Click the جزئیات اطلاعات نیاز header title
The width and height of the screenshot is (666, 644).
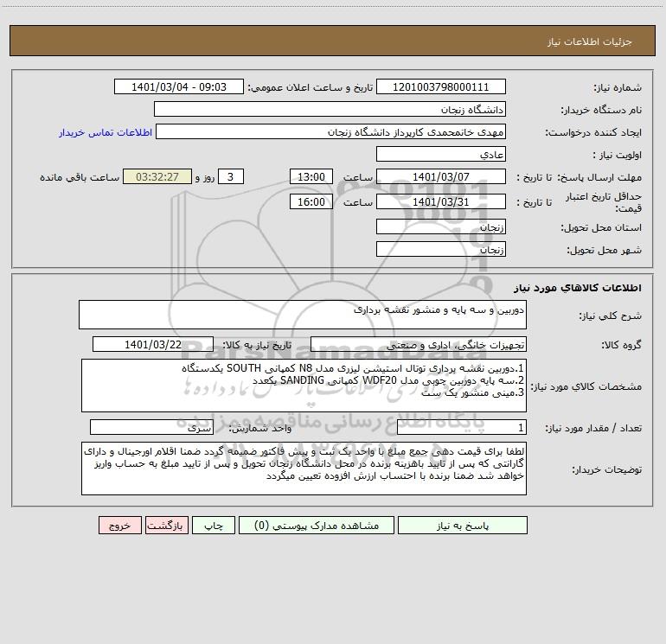(590, 41)
